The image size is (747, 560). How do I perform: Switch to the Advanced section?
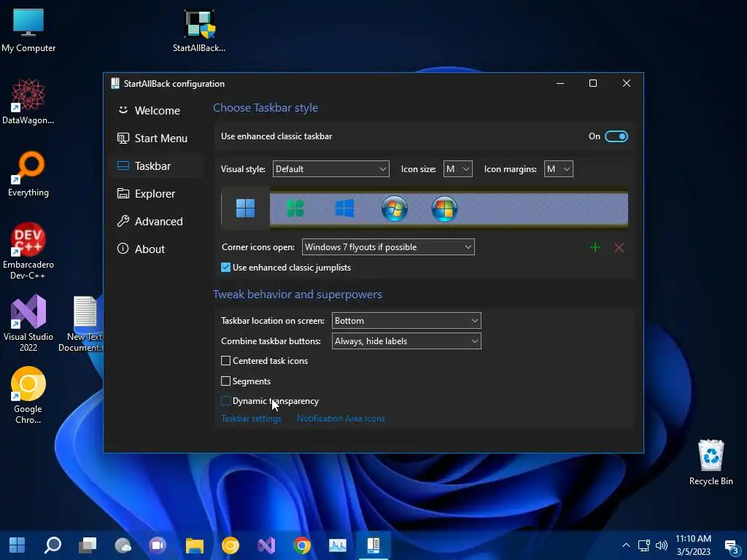click(x=158, y=221)
